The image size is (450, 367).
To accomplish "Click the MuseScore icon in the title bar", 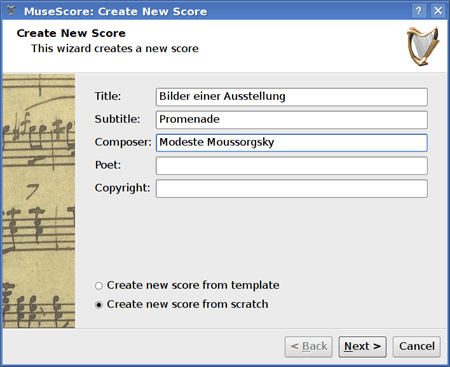I will tap(11, 11).
